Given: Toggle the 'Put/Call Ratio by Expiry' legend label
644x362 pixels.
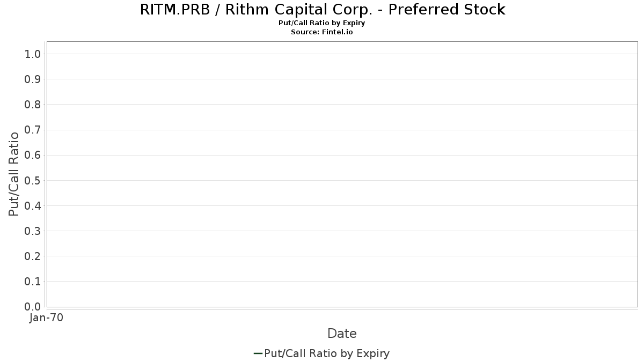Looking at the screenshot, I should (327, 353).
